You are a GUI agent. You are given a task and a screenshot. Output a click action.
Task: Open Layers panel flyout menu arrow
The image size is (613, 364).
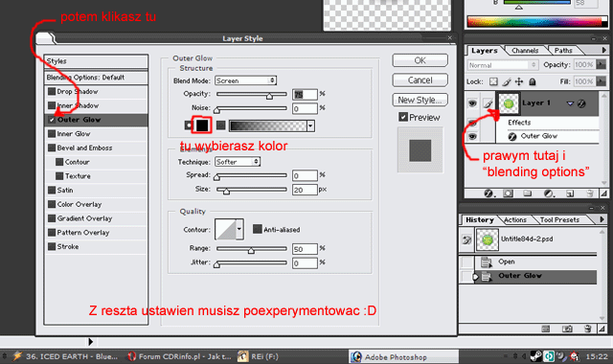pos(603,50)
